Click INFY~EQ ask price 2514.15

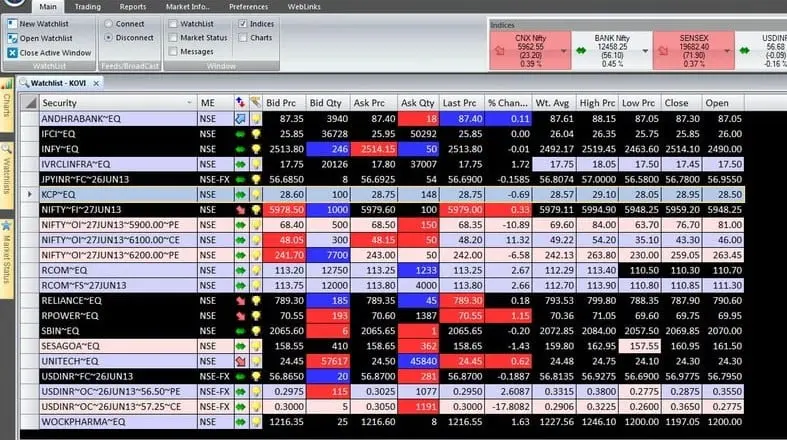click(x=374, y=149)
